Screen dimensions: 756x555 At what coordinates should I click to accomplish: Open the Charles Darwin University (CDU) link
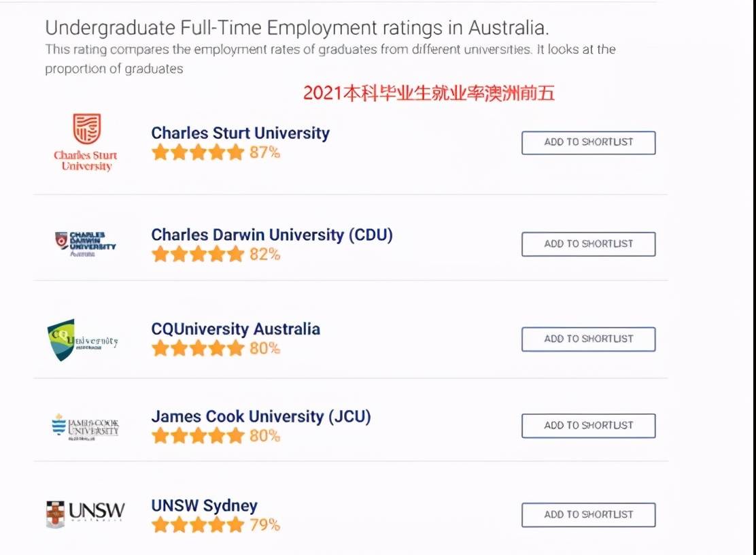(x=271, y=234)
